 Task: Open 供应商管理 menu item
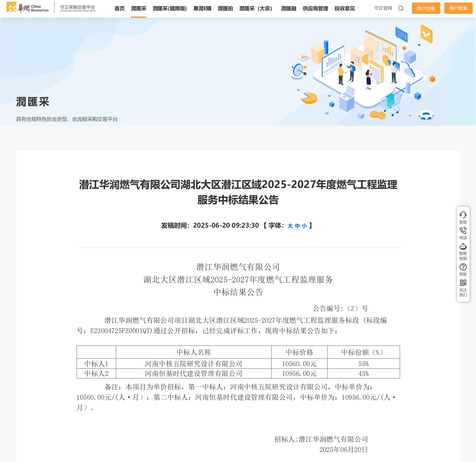[315, 8]
